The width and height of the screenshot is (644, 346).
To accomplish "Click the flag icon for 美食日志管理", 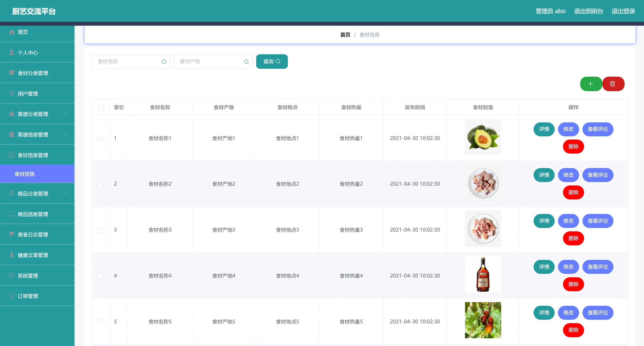I will pos(12,234).
